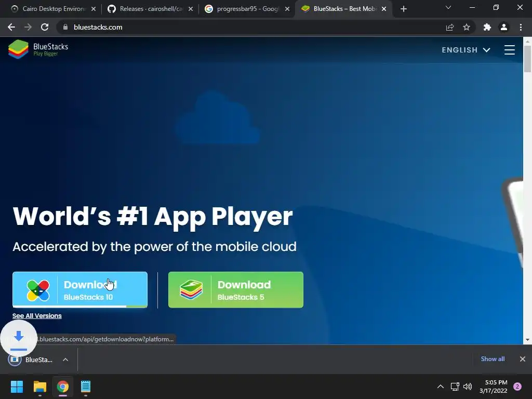Open the Chrome profile avatar menu
The height and width of the screenshot is (399, 532).
pos(504,27)
